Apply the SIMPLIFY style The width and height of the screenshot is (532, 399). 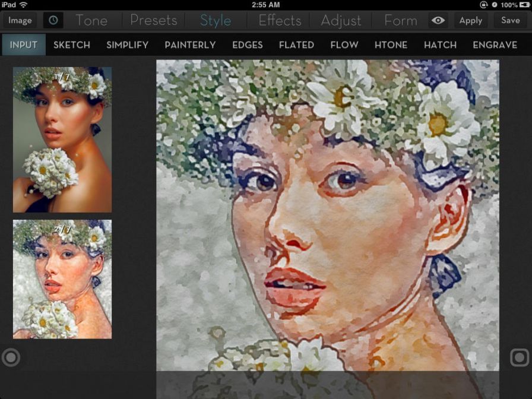(127, 45)
